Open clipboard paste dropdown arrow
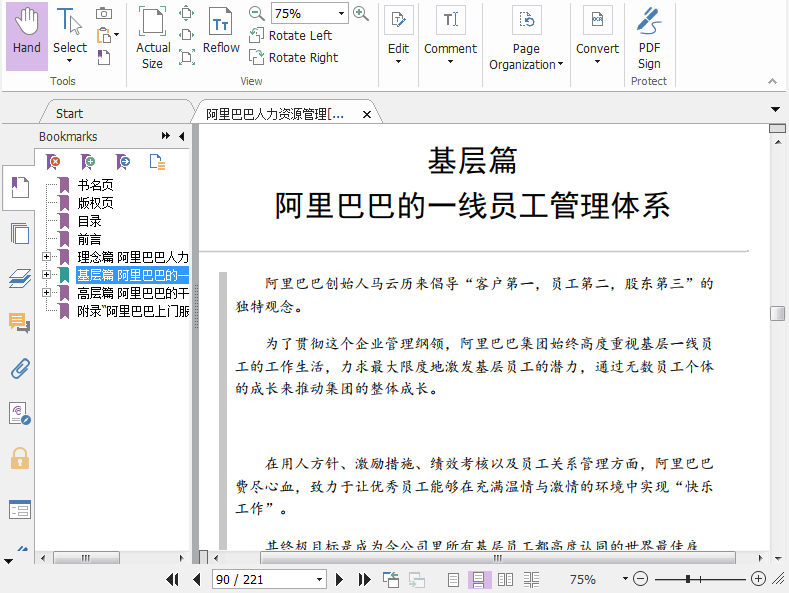 tap(117, 35)
